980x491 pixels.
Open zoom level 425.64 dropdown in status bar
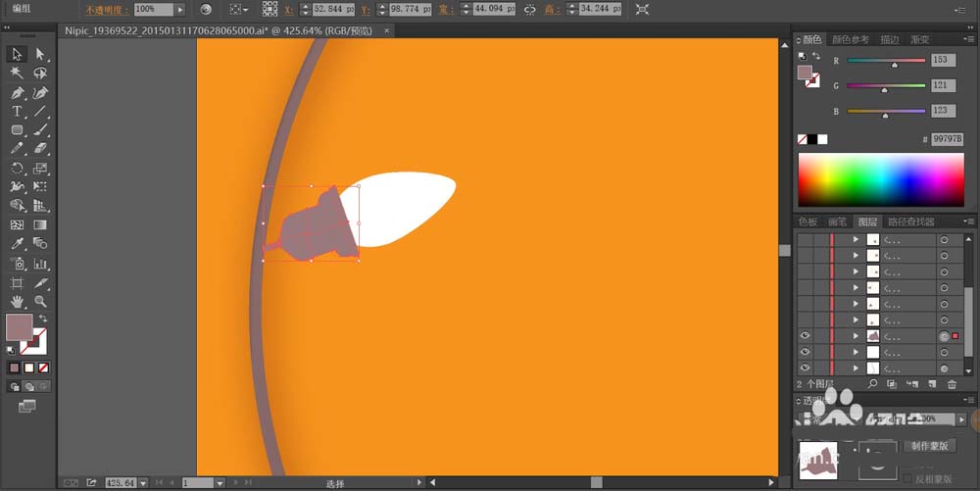click(144, 483)
